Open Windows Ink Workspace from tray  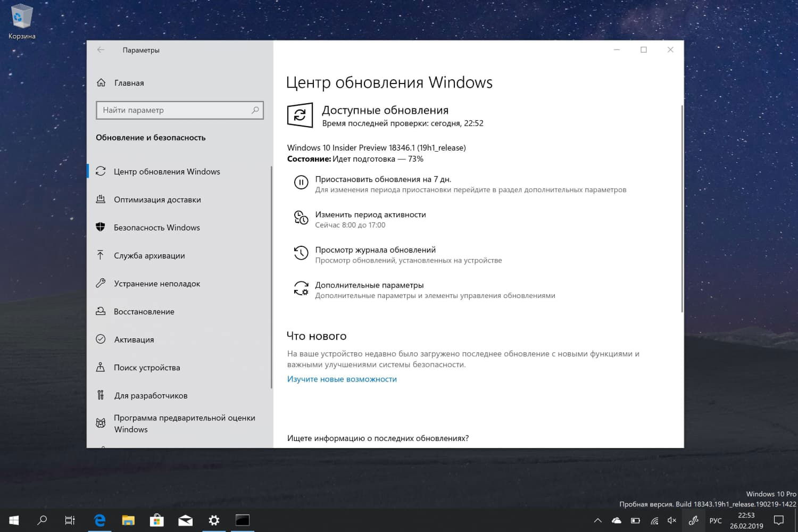pos(693,520)
